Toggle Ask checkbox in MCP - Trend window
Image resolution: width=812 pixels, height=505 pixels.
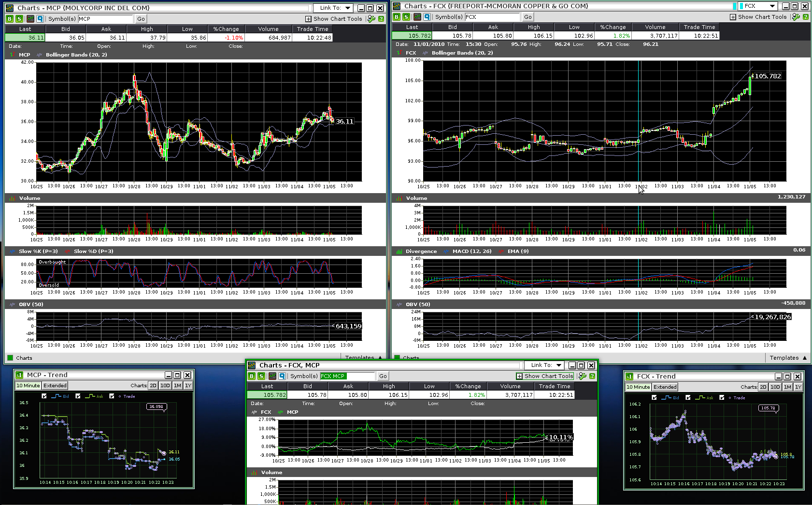click(x=78, y=396)
